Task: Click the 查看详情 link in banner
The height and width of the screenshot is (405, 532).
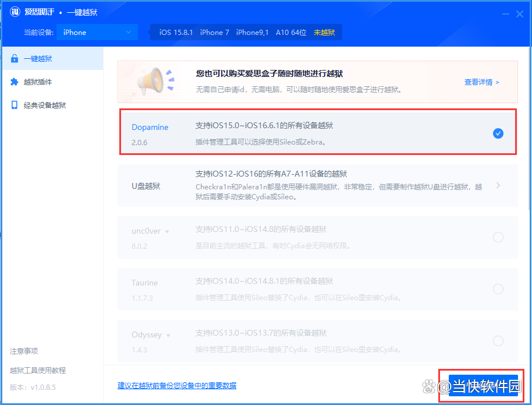Action: [481, 82]
